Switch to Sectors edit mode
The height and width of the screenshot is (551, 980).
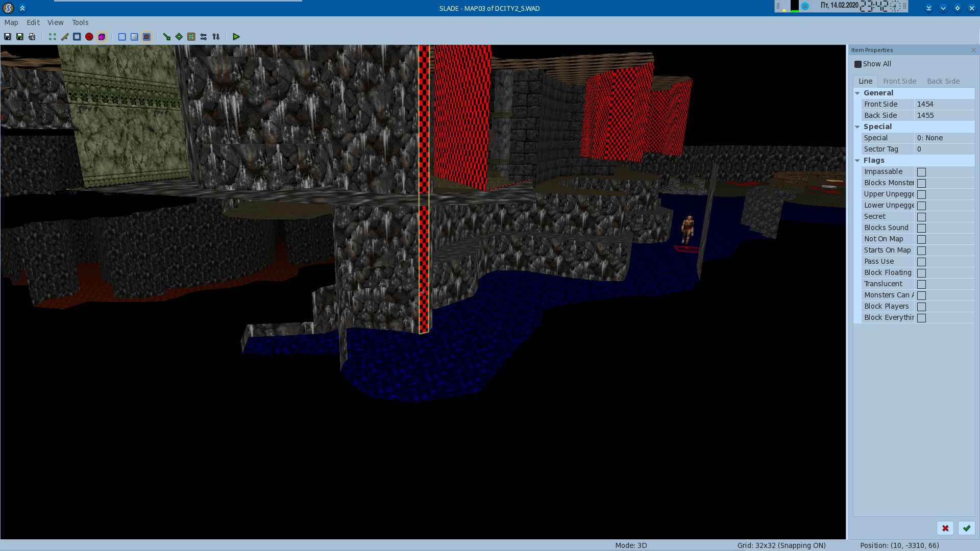coord(77,37)
